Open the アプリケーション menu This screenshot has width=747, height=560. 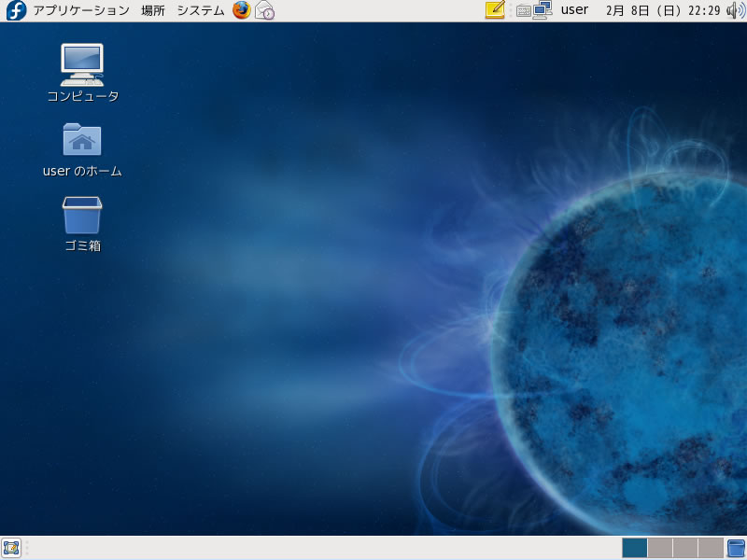pos(81,10)
